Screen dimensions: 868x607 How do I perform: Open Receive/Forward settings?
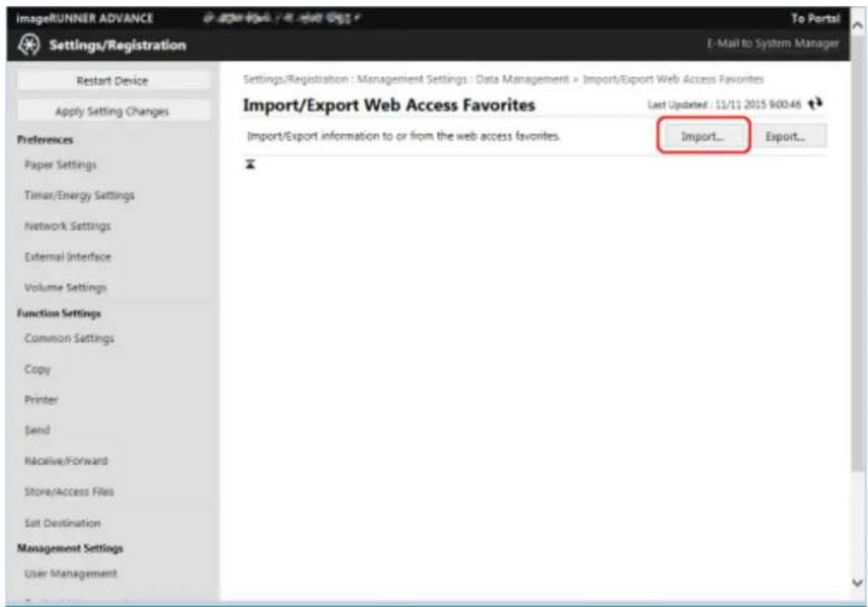pos(66,461)
